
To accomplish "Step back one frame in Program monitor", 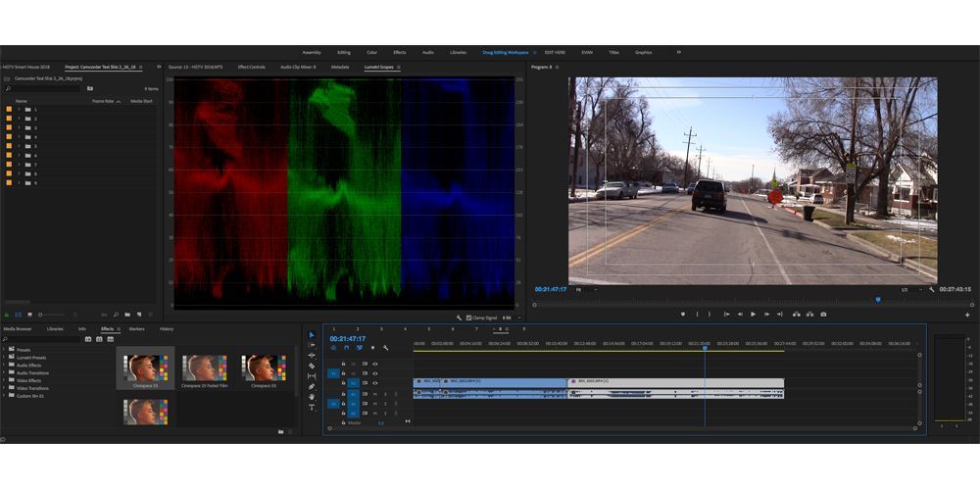I will tap(740, 315).
